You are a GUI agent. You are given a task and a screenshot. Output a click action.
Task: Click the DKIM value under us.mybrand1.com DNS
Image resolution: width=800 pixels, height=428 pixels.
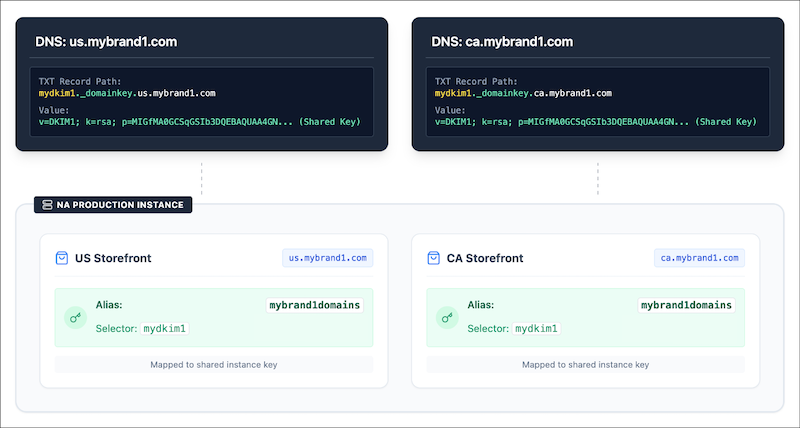(200, 122)
